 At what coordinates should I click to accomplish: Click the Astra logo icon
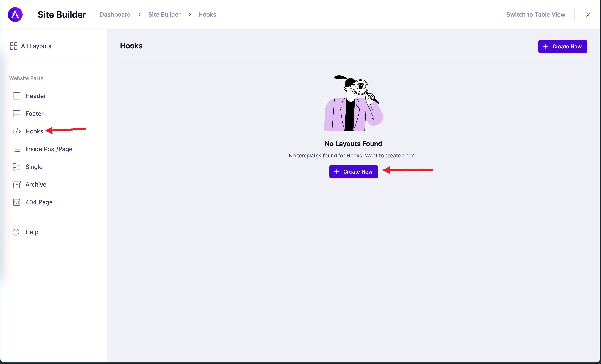point(15,15)
